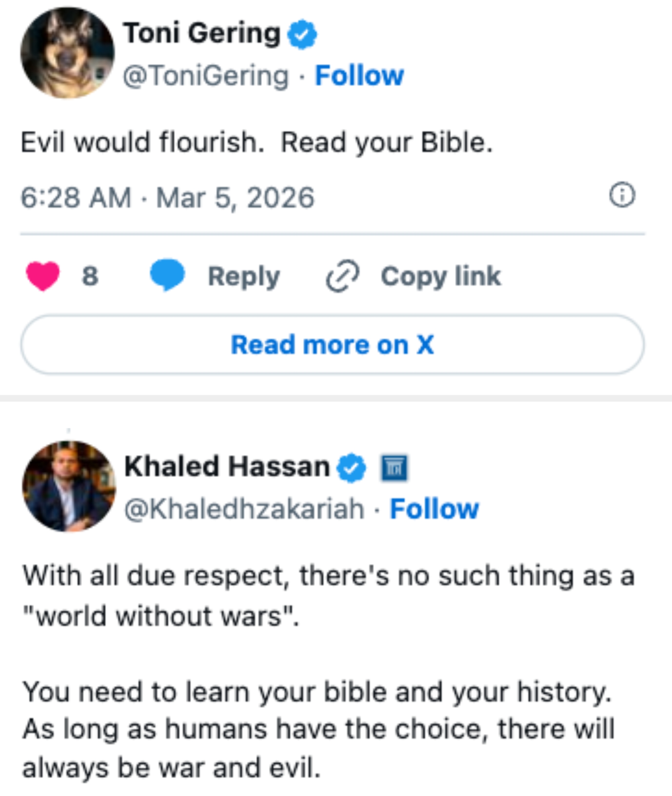Open Toni Gering's dog profile picture
Screen dimensions: 672x796
tap(68, 53)
